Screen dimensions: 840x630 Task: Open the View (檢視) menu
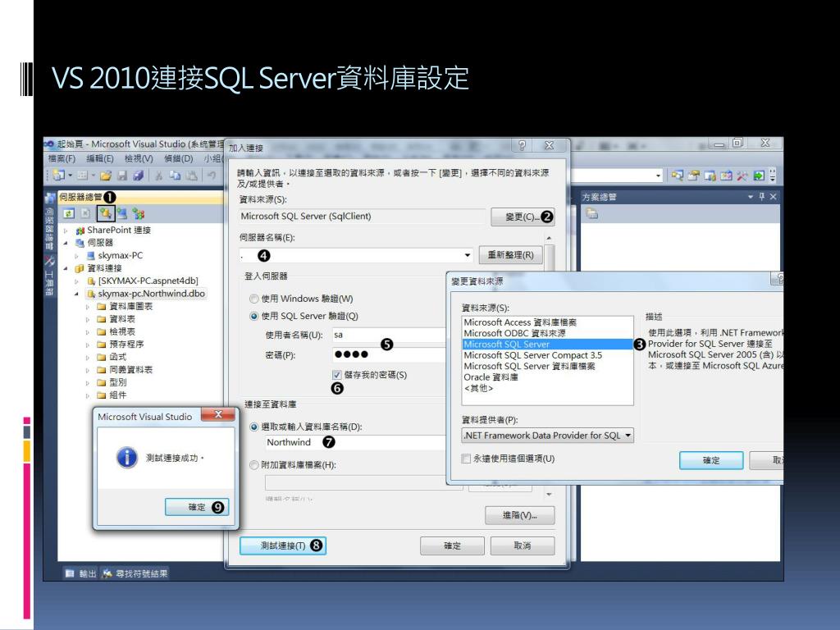(139, 158)
